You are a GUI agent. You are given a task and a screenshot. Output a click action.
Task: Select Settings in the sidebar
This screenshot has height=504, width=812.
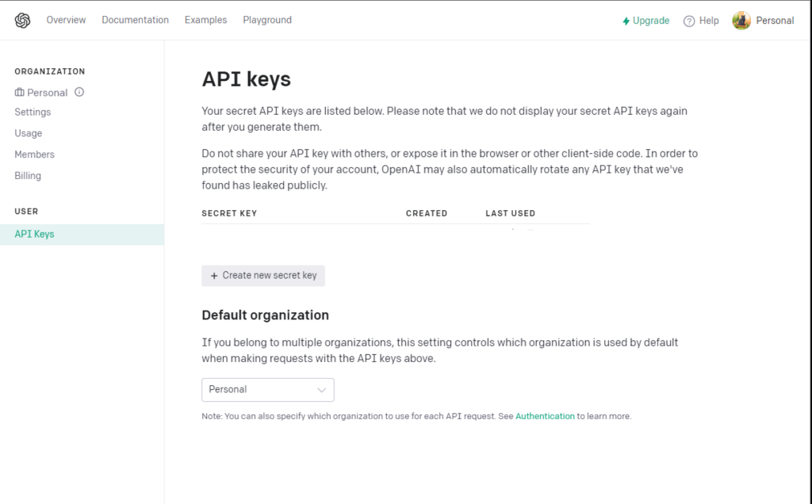point(33,112)
